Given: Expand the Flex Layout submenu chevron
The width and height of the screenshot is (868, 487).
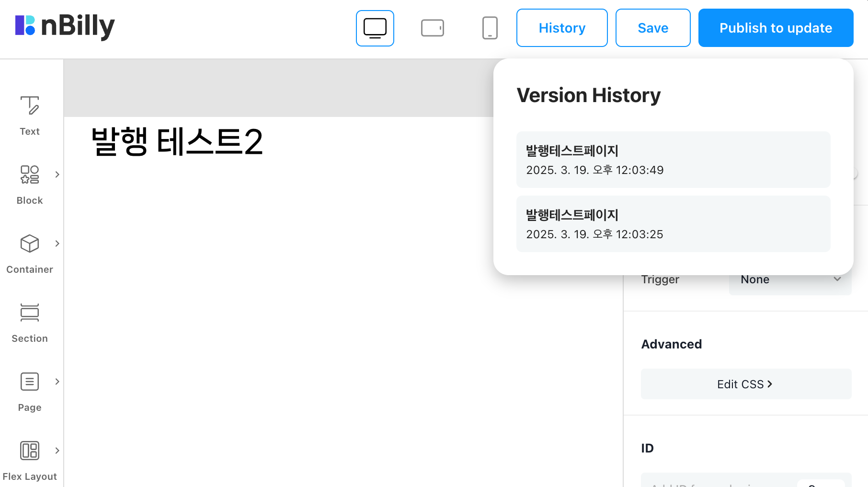Looking at the screenshot, I should (57, 451).
